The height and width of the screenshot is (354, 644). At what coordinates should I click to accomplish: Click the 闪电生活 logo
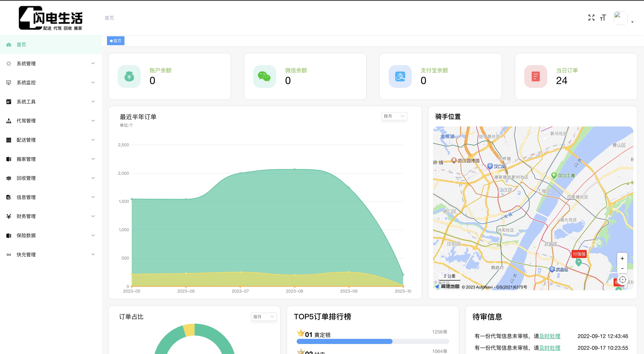click(x=51, y=18)
